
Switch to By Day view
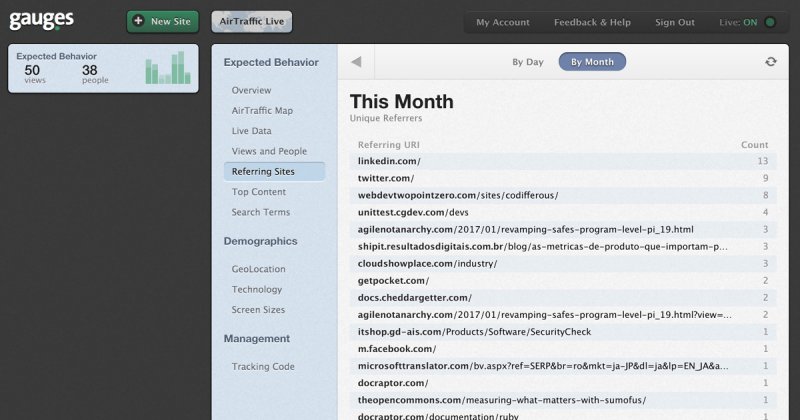pos(528,62)
